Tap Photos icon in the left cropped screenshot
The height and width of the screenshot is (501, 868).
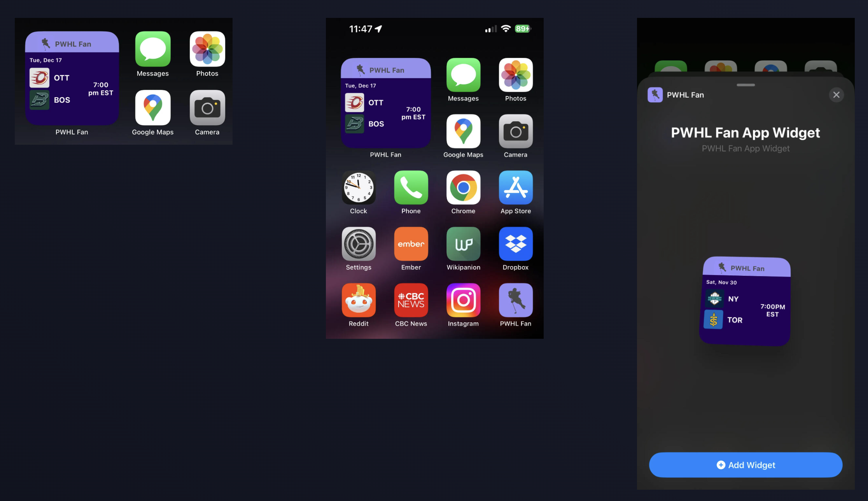(207, 49)
